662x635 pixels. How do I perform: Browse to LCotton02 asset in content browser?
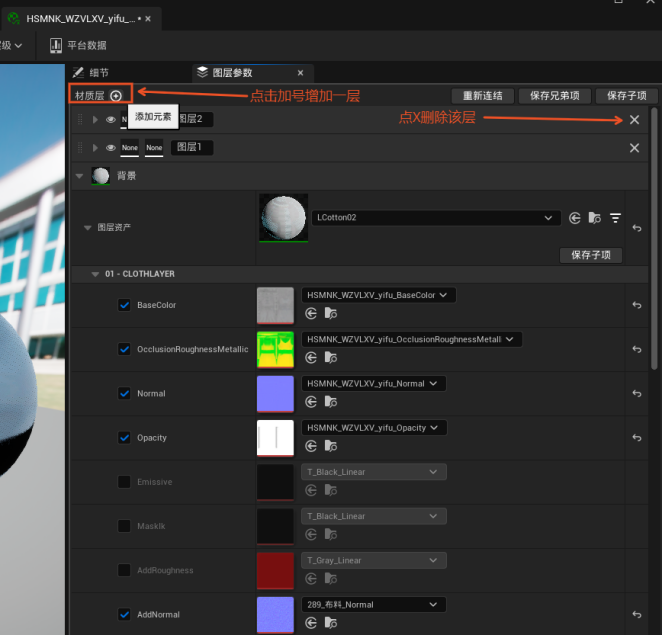pyautogui.click(x=595, y=218)
